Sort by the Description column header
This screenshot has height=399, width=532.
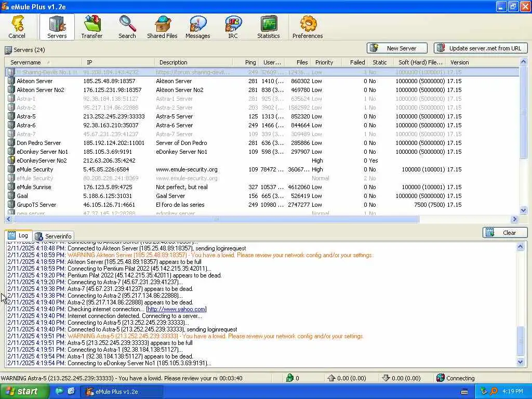coord(194,62)
